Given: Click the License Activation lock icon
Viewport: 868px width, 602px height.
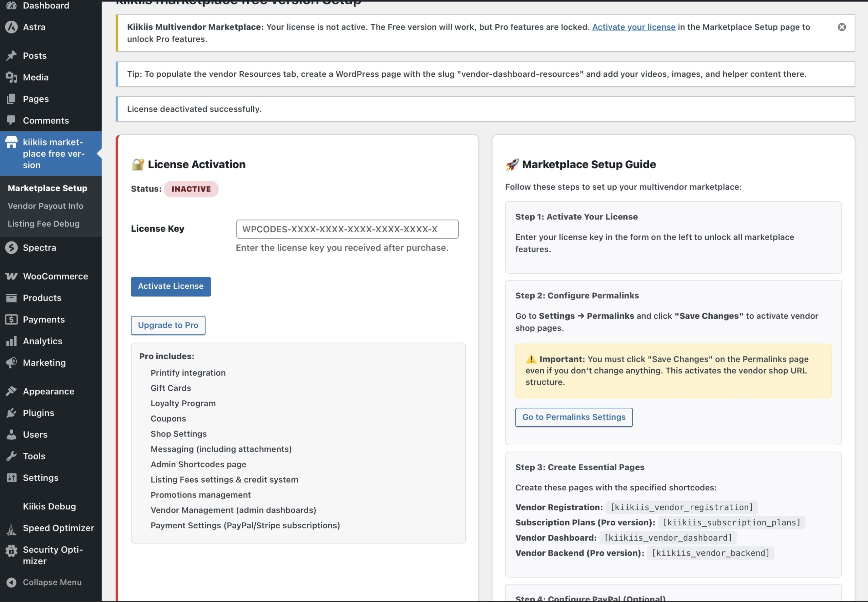Looking at the screenshot, I should coord(138,164).
